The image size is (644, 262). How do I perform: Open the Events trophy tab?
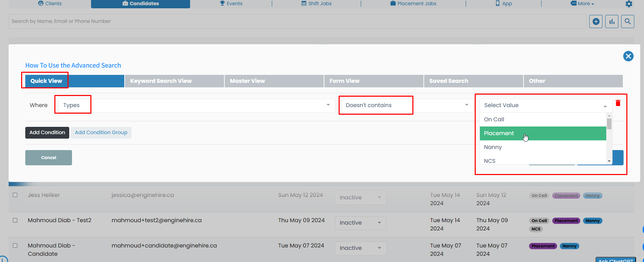231,3
